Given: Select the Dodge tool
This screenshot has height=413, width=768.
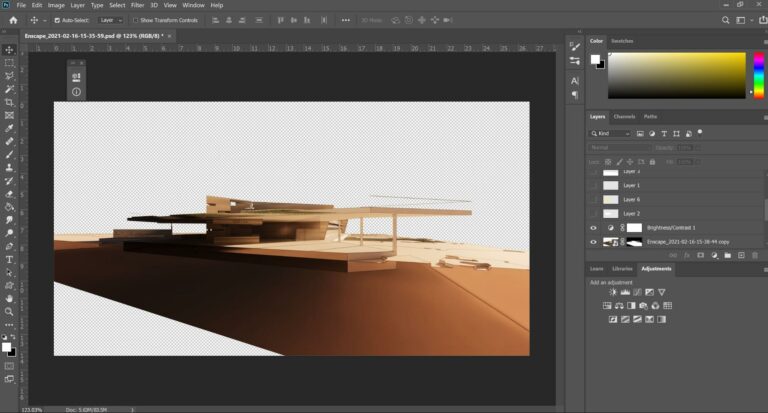Looking at the screenshot, I should [x=9, y=233].
